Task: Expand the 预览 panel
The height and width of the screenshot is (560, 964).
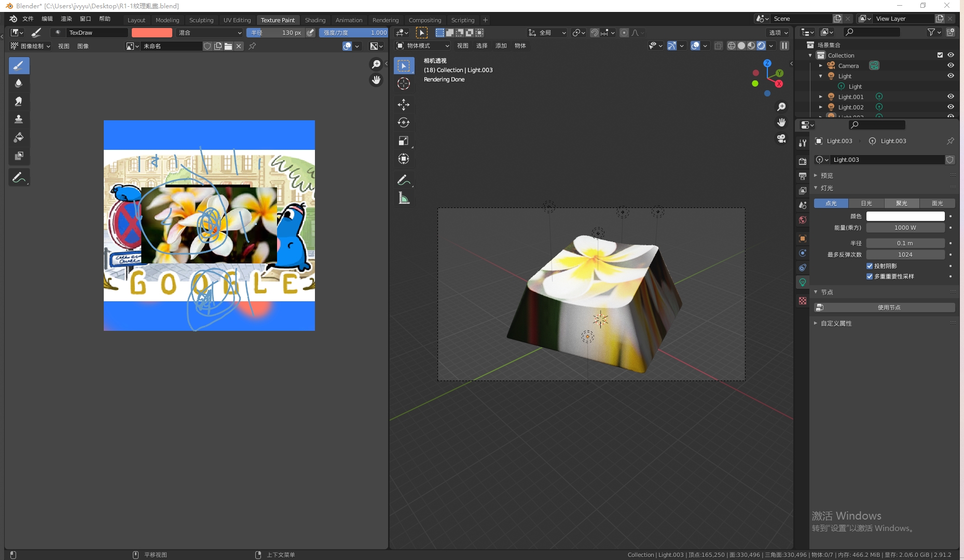Action: (x=826, y=176)
